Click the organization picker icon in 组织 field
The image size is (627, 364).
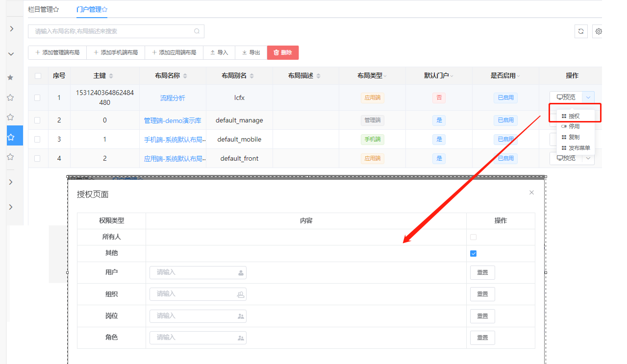pos(241,294)
